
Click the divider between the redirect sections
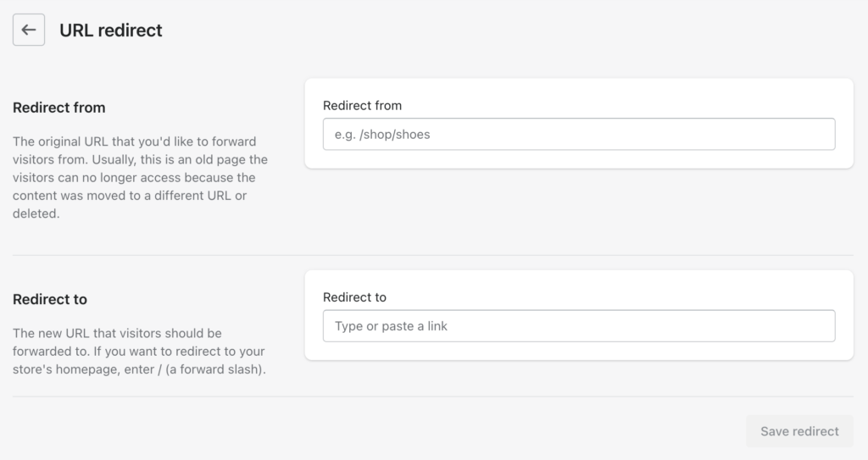[433, 255]
